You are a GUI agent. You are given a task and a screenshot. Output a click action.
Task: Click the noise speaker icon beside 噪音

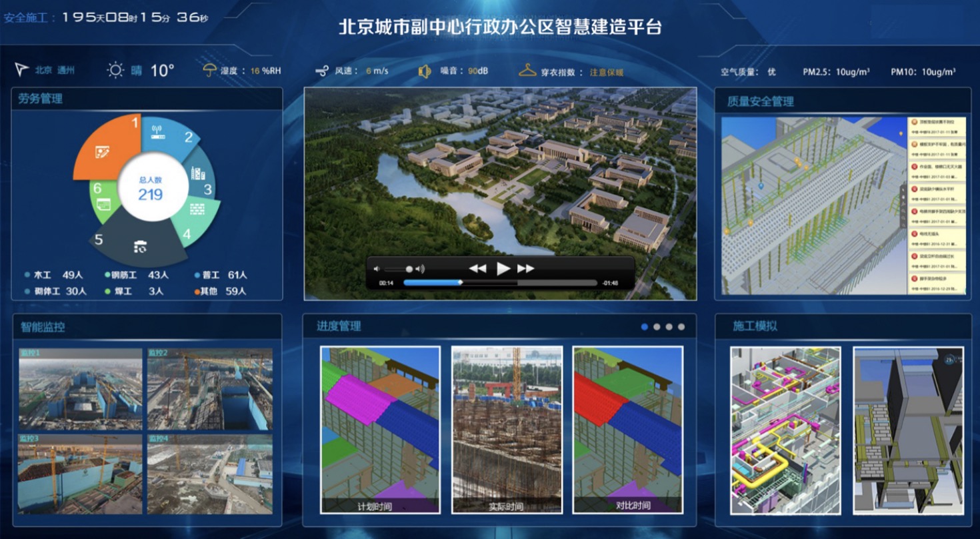[x=425, y=71]
